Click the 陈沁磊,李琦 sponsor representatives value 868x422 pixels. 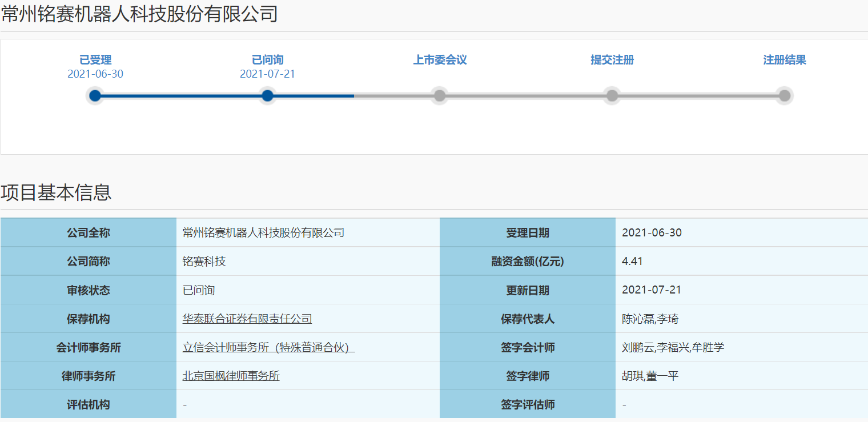650,319
